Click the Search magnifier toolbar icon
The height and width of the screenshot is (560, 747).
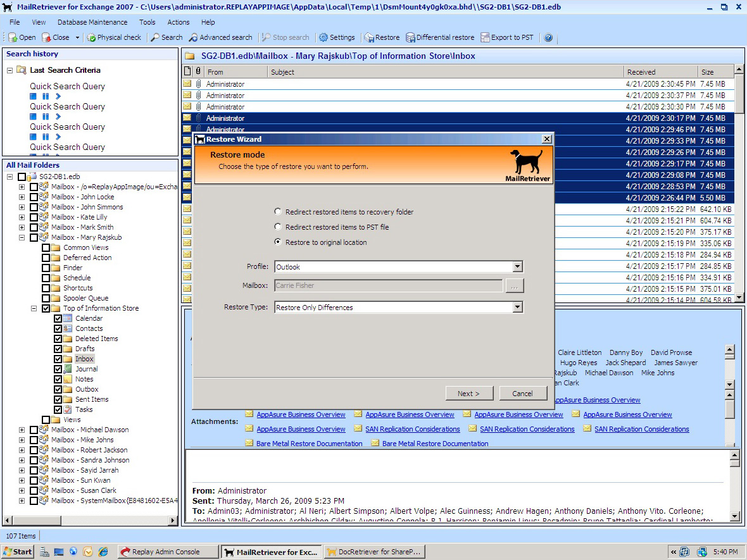point(155,37)
